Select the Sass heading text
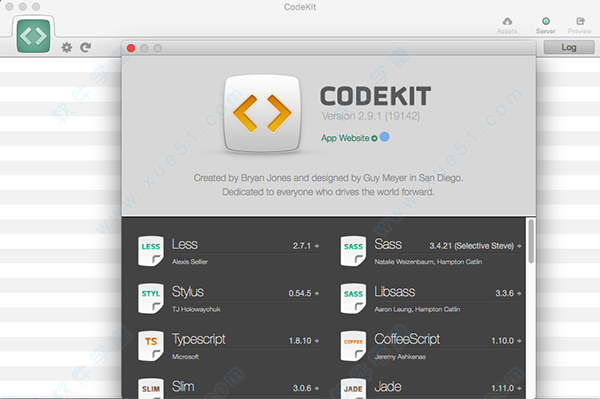Screen dimensions: 600x399 pos(388,244)
